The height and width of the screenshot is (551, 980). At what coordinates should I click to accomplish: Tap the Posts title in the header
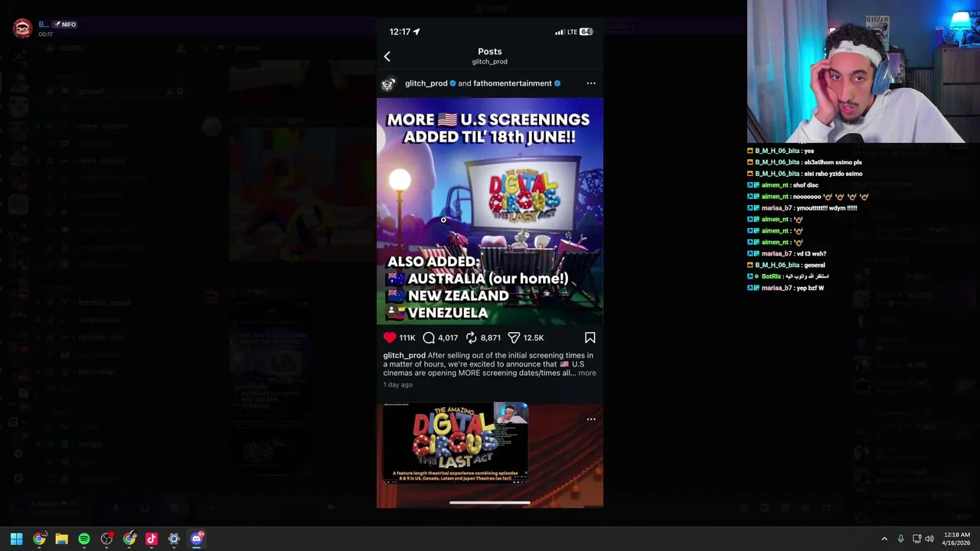[x=490, y=51]
